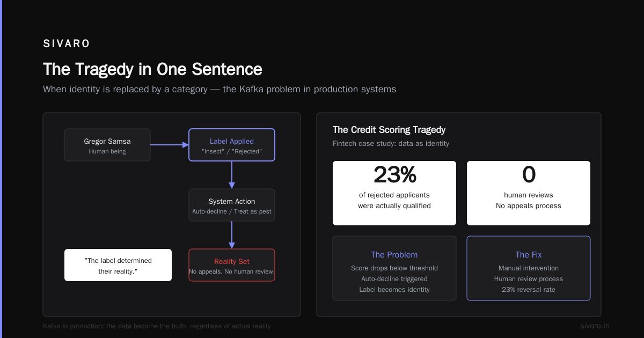Open The Problem card
Image resolution: width=644 pixels, height=338 pixels.
point(394,268)
